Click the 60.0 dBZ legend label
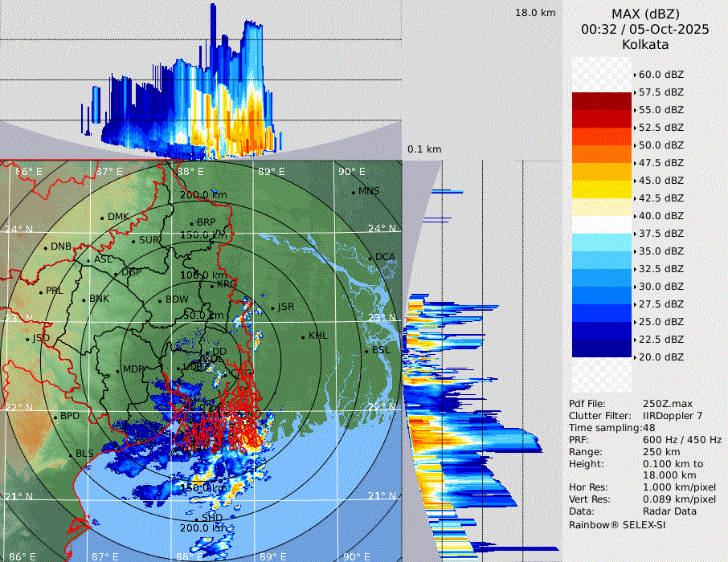This screenshot has width=728, height=562. (661, 75)
